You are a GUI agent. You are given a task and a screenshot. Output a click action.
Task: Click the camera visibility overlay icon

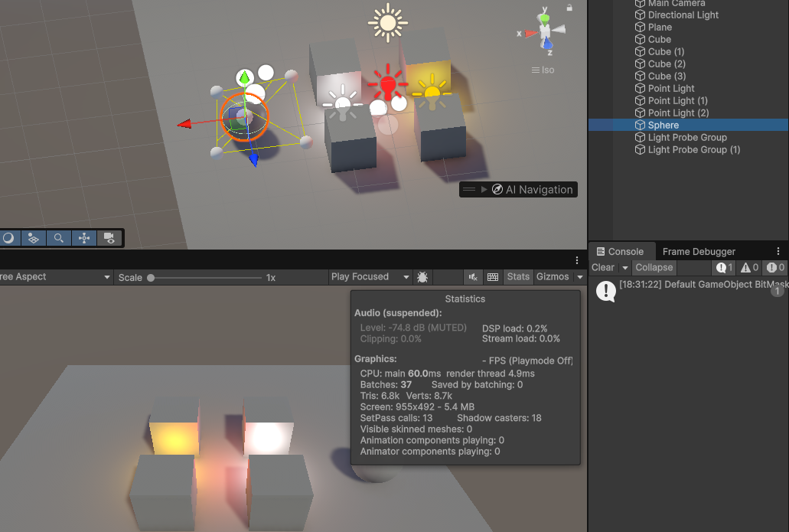click(x=109, y=238)
